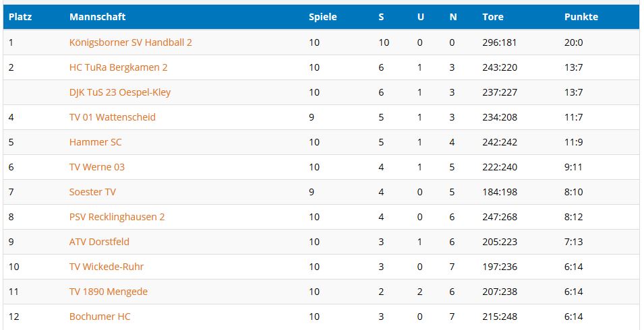Image resolution: width=644 pixels, height=330 pixels.
Task: Click the S wins column header
Action: click(x=381, y=18)
